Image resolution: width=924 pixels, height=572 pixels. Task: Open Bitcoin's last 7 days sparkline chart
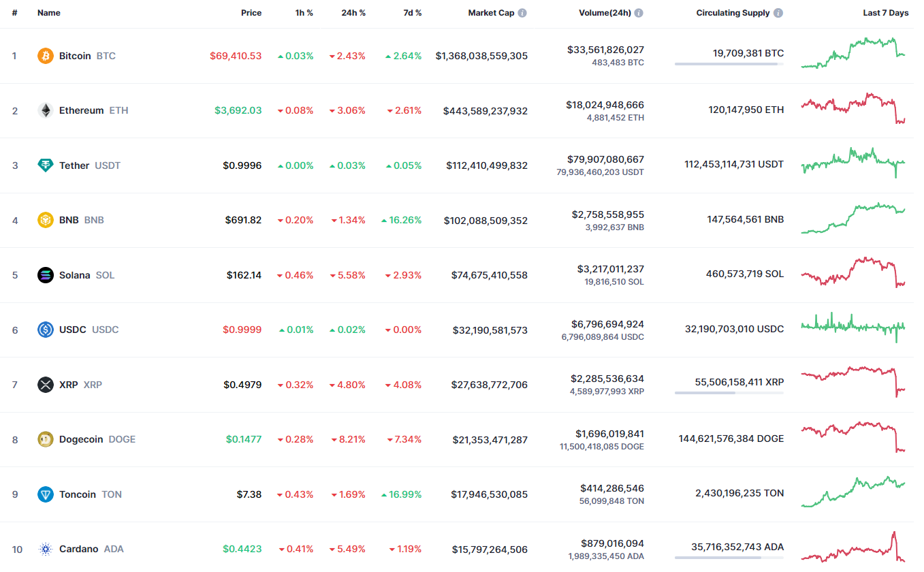[x=853, y=53]
